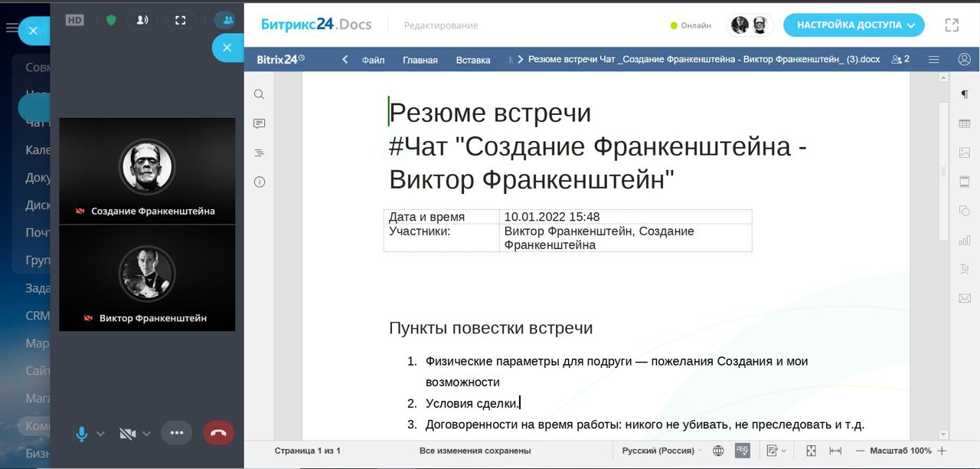Click the Масштаб 100% zoom label

[x=900, y=451]
